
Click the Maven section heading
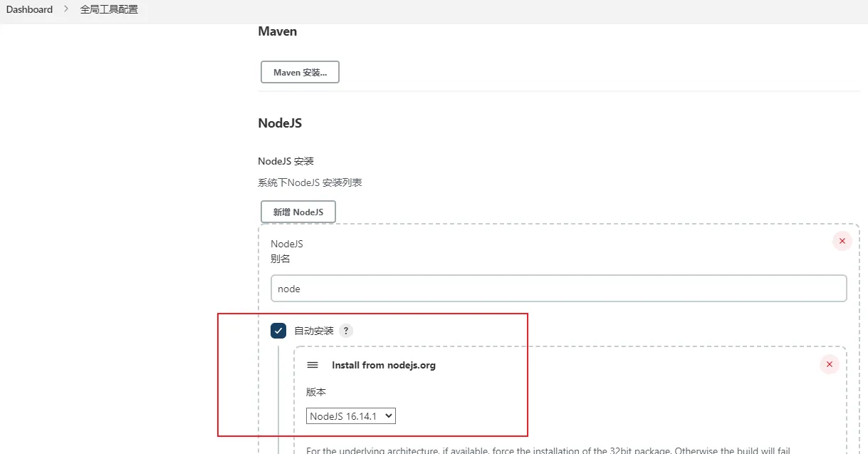277,31
